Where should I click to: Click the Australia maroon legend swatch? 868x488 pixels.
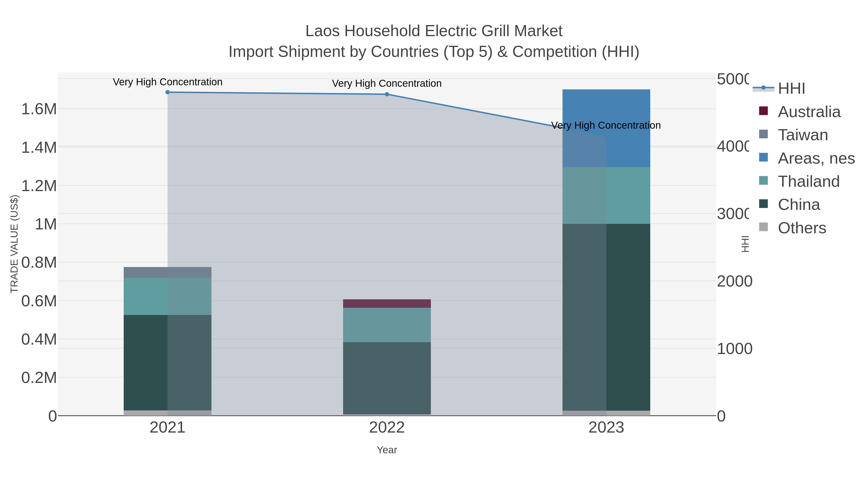pos(763,111)
